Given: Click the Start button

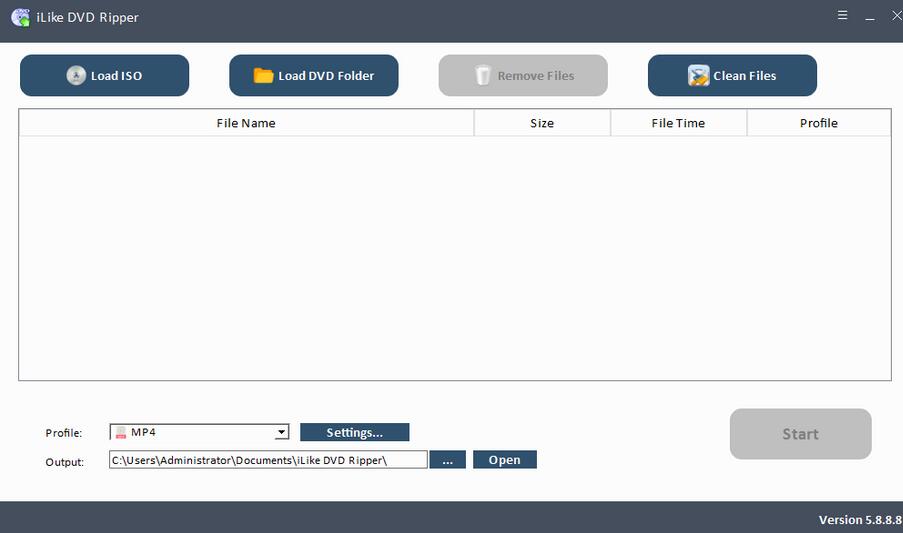Looking at the screenshot, I should pyautogui.click(x=800, y=434).
